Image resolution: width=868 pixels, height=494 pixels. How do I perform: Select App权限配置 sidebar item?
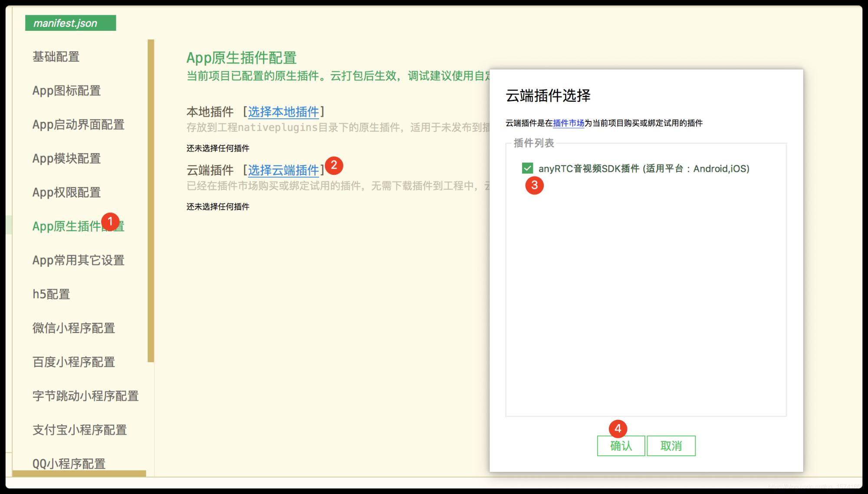[66, 192]
